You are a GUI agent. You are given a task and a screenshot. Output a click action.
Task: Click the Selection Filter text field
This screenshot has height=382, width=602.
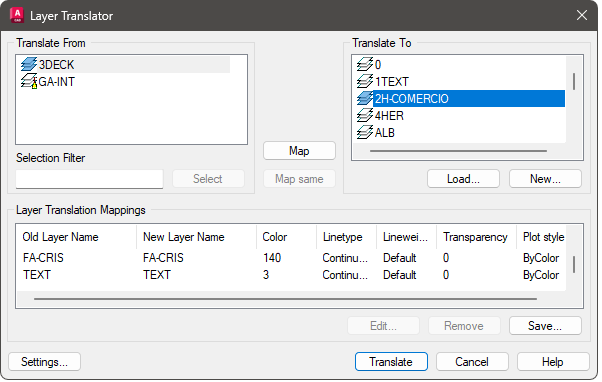point(89,179)
